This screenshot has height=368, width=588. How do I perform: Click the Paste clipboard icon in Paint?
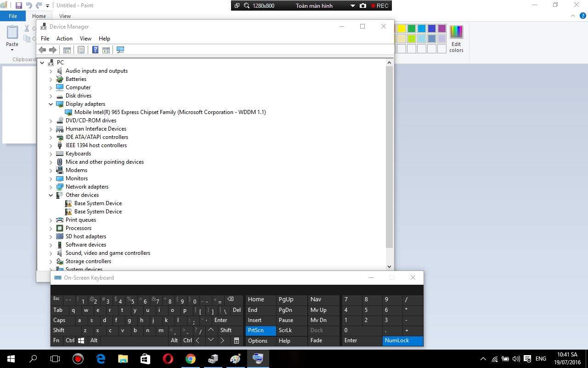[x=12, y=32]
